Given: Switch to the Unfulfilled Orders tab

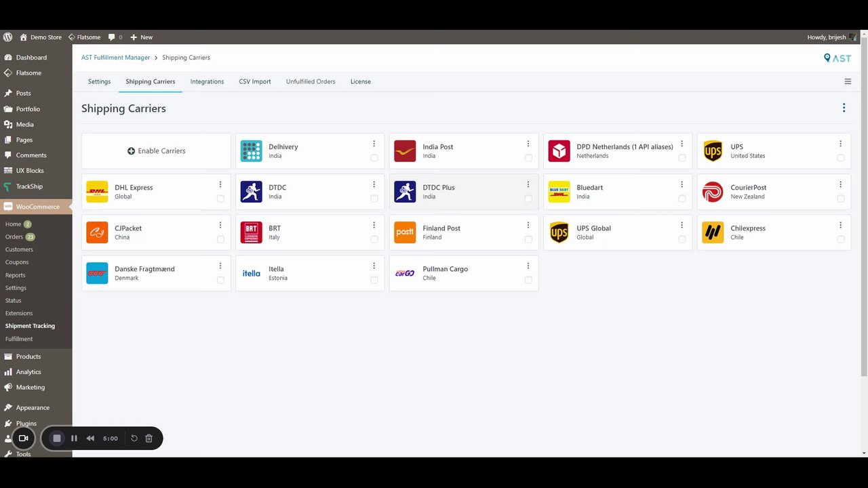Looking at the screenshot, I should [311, 81].
